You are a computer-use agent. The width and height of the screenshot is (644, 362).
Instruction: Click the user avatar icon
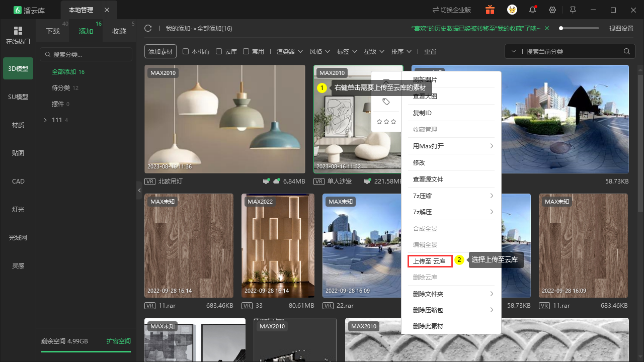click(x=512, y=10)
